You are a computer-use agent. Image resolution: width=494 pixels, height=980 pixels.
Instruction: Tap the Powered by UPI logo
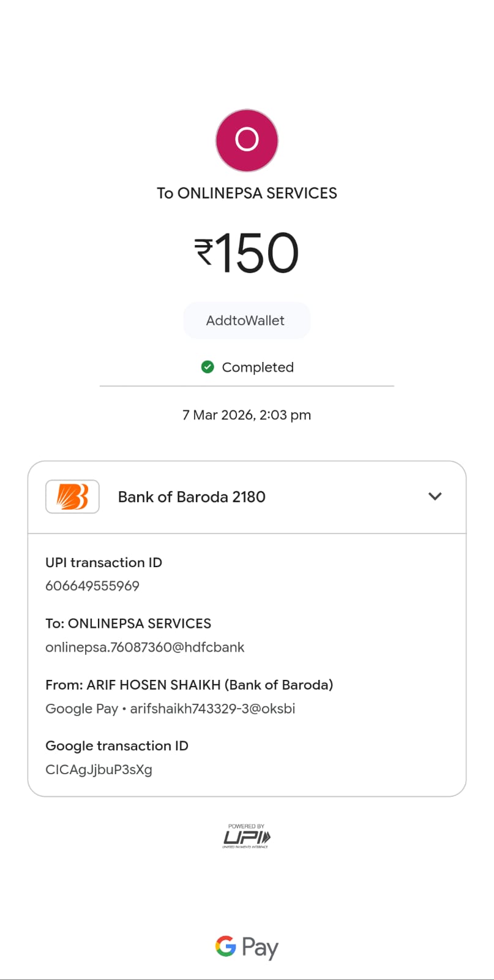click(246, 837)
